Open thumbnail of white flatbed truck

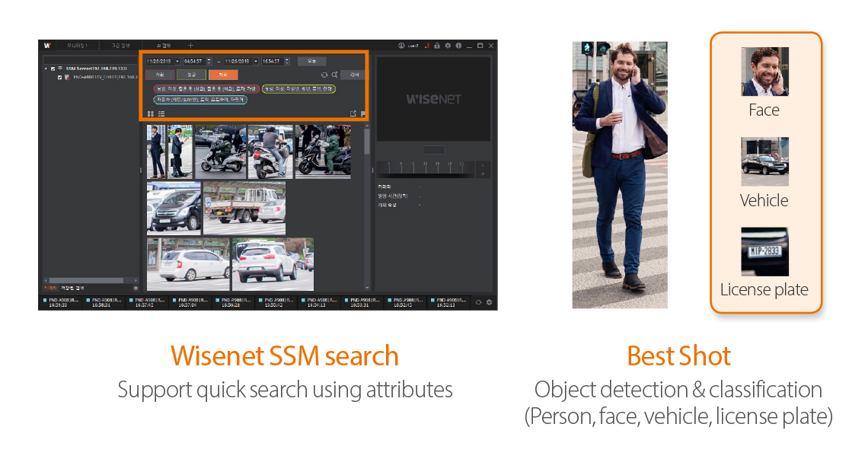point(244,208)
